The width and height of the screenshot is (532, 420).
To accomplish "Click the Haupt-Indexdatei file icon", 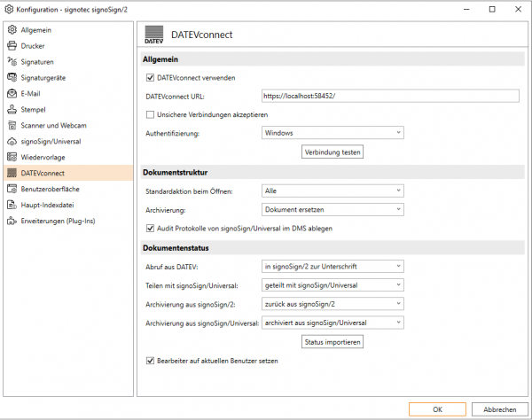I will [x=12, y=205].
